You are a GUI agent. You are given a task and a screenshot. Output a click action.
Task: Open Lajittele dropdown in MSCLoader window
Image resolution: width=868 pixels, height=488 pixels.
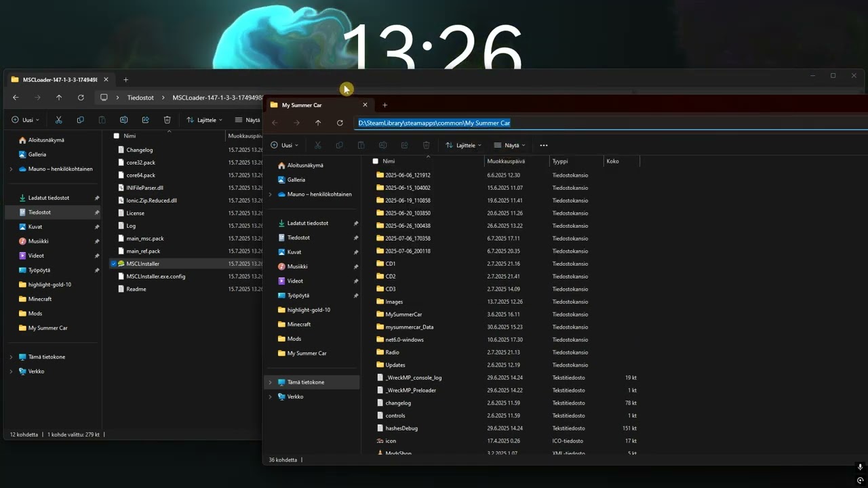pyautogui.click(x=205, y=120)
